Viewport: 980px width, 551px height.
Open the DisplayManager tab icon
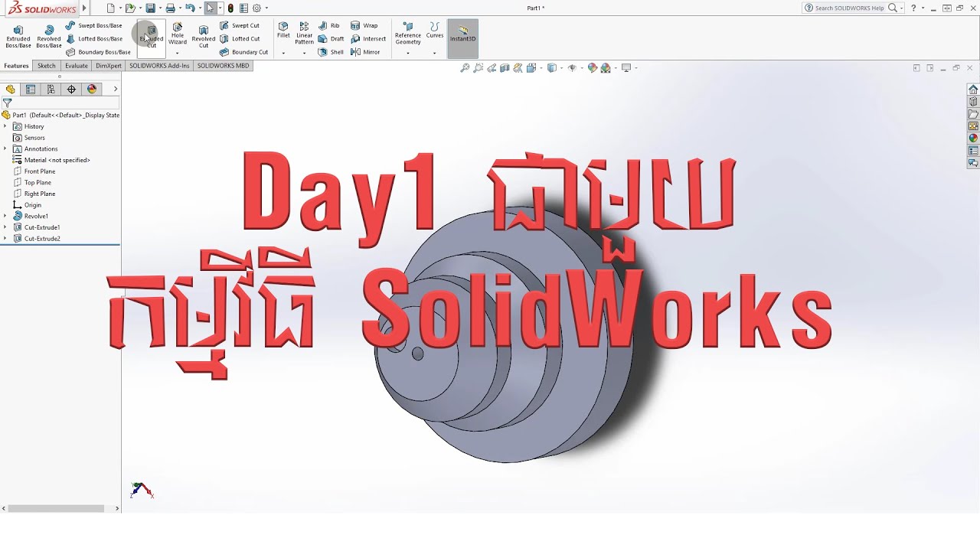92,89
